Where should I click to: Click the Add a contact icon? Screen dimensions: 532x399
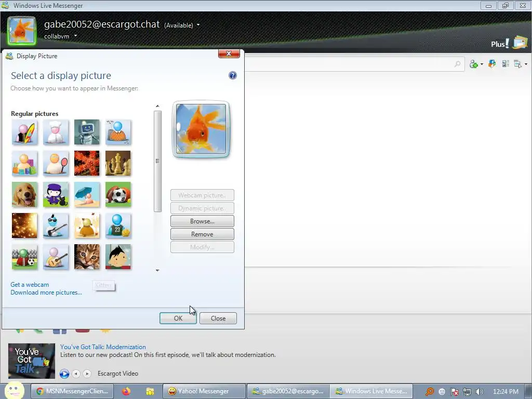(x=474, y=64)
